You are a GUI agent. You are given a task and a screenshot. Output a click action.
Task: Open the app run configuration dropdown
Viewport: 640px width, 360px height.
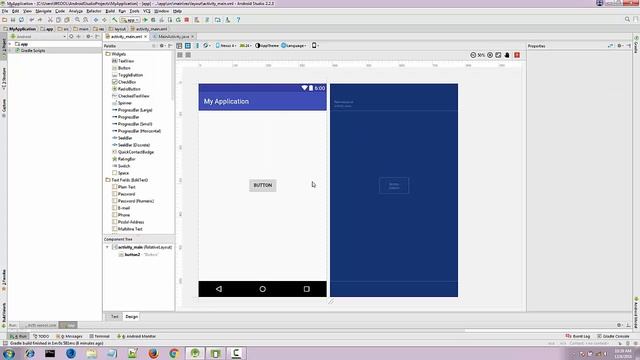point(130,20)
